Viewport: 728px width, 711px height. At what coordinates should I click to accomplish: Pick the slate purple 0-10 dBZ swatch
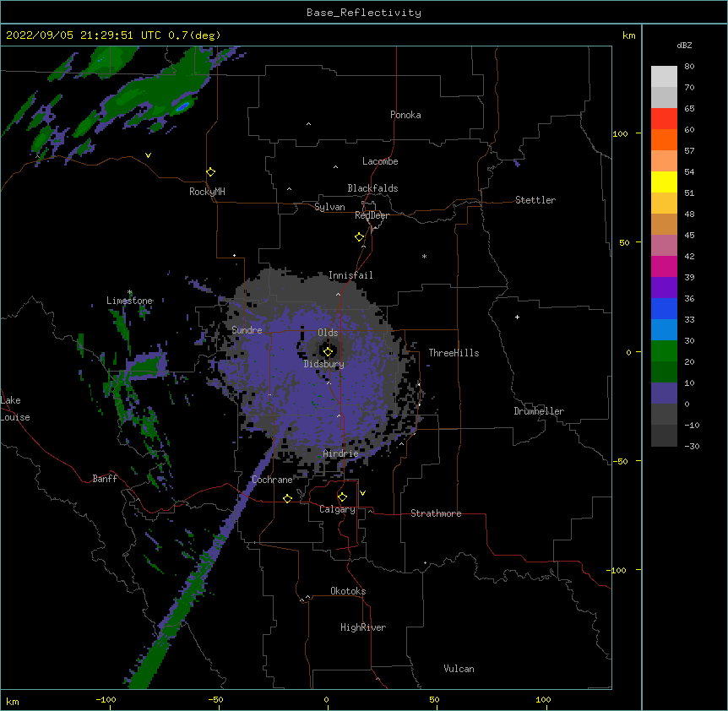(x=664, y=393)
